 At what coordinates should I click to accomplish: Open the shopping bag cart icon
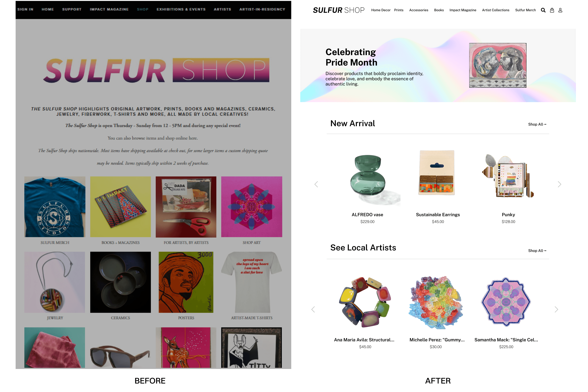[x=552, y=10]
